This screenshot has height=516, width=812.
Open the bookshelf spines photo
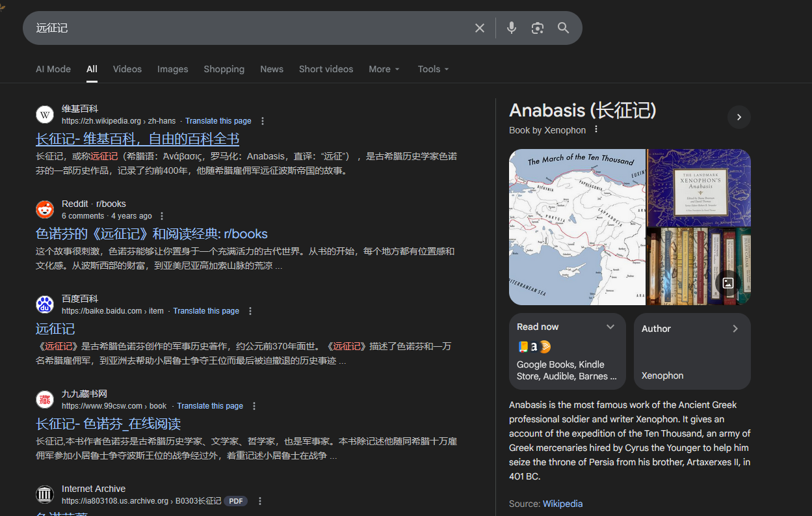click(x=699, y=267)
